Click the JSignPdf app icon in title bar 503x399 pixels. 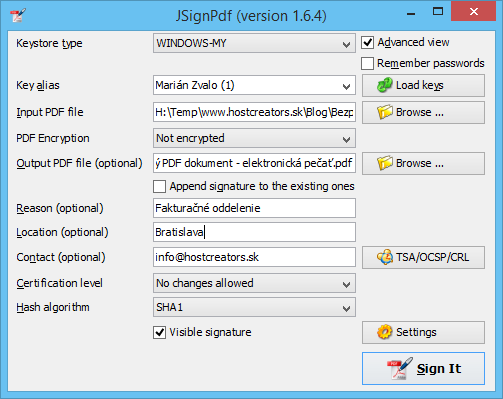18,15
